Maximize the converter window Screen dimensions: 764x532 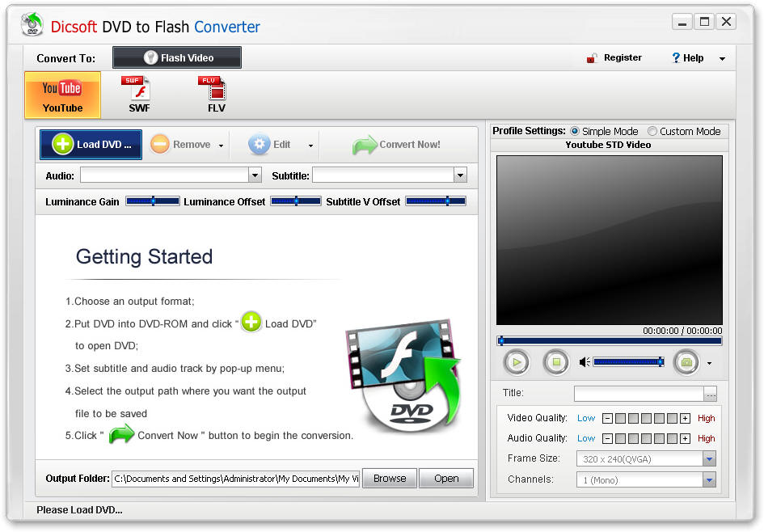704,22
